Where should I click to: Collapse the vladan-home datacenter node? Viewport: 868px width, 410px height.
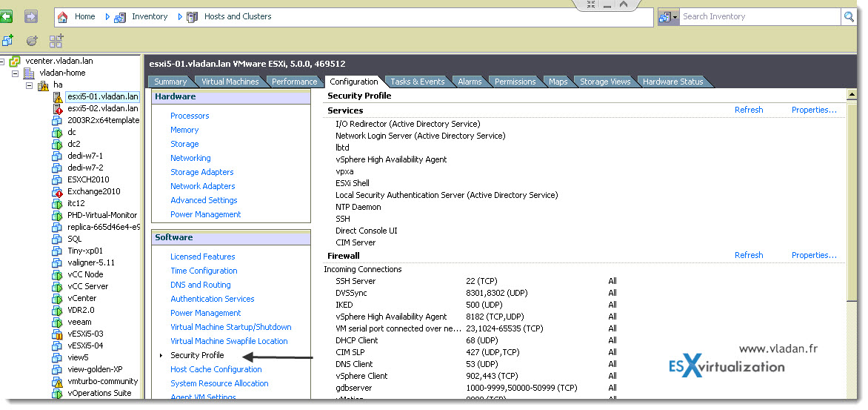(16, 73)
